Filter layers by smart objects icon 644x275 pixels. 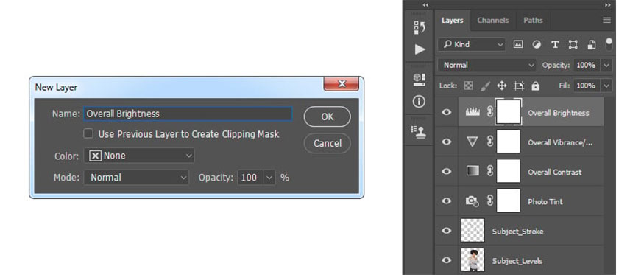(x=592, y=44)
